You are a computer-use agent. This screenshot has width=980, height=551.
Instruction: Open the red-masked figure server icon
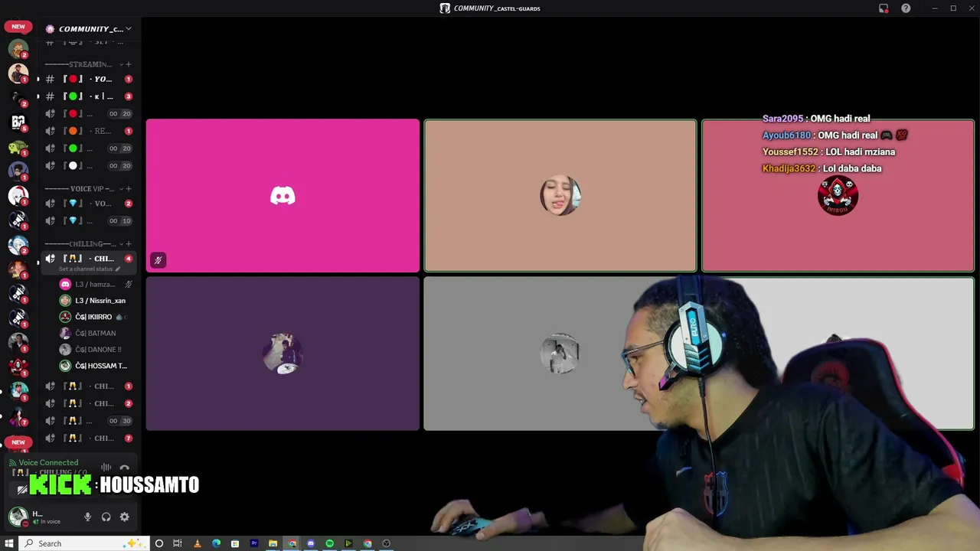click(x=18, y=366)
